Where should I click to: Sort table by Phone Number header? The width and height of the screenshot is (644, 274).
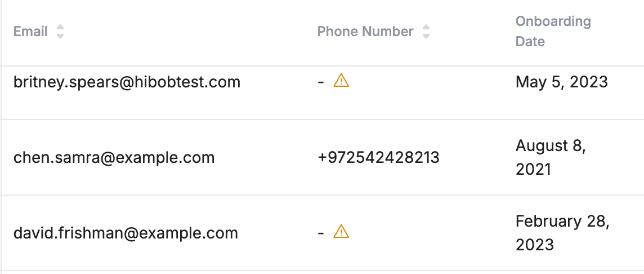(365, 32)
